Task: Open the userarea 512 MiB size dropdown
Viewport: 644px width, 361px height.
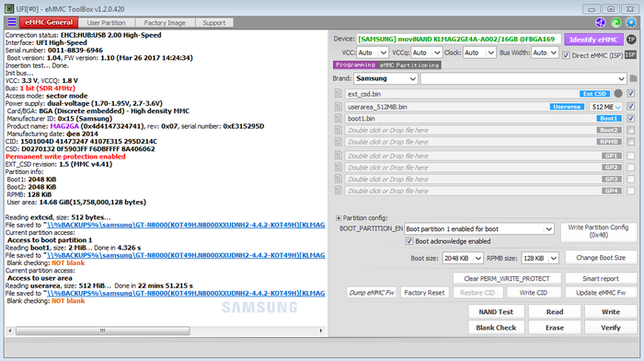Action: pyautogui.click(x=606, y=107)
